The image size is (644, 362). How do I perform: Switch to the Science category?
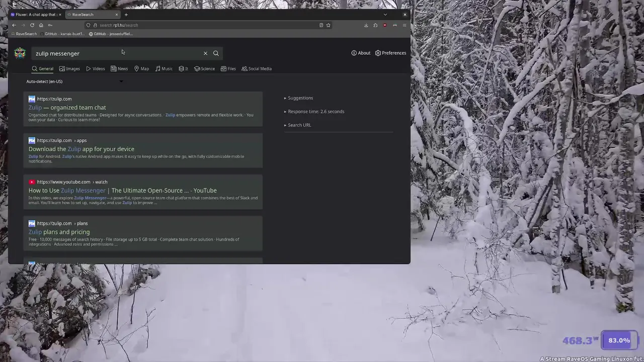click(204, 68)
